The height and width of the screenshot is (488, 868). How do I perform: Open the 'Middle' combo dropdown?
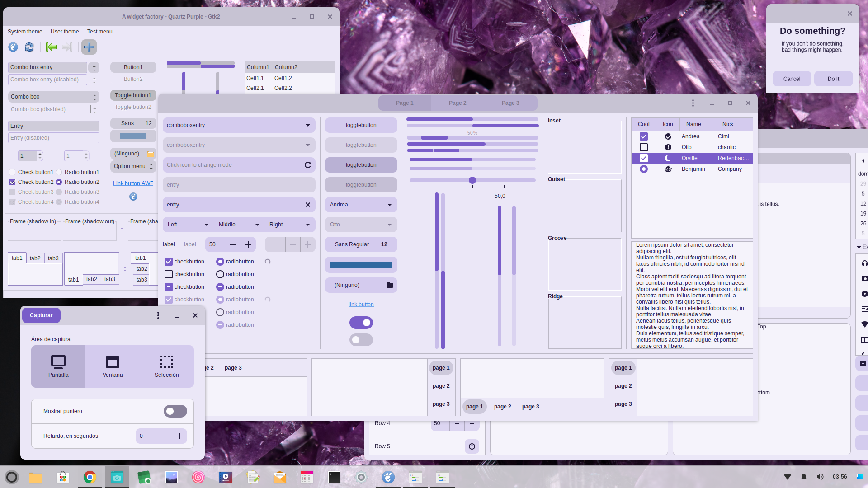pyautogui.click(x=239, y=225)
